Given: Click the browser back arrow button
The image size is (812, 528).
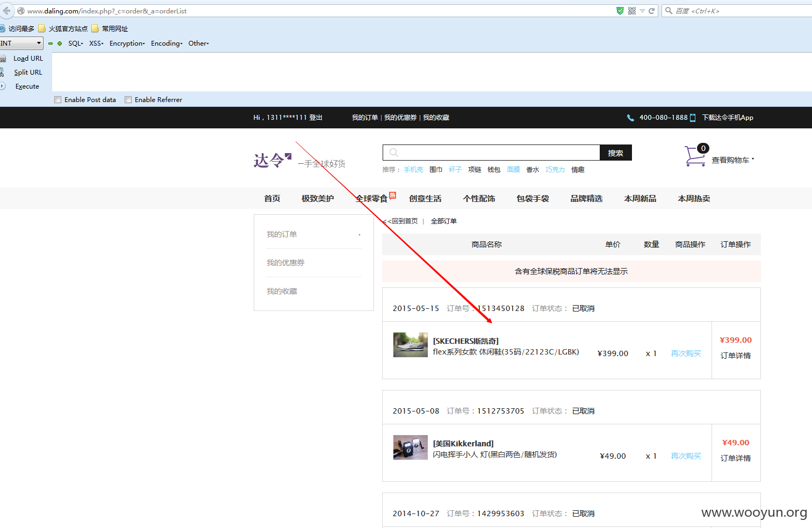Looking at the screenshot, I should [6, 10].
